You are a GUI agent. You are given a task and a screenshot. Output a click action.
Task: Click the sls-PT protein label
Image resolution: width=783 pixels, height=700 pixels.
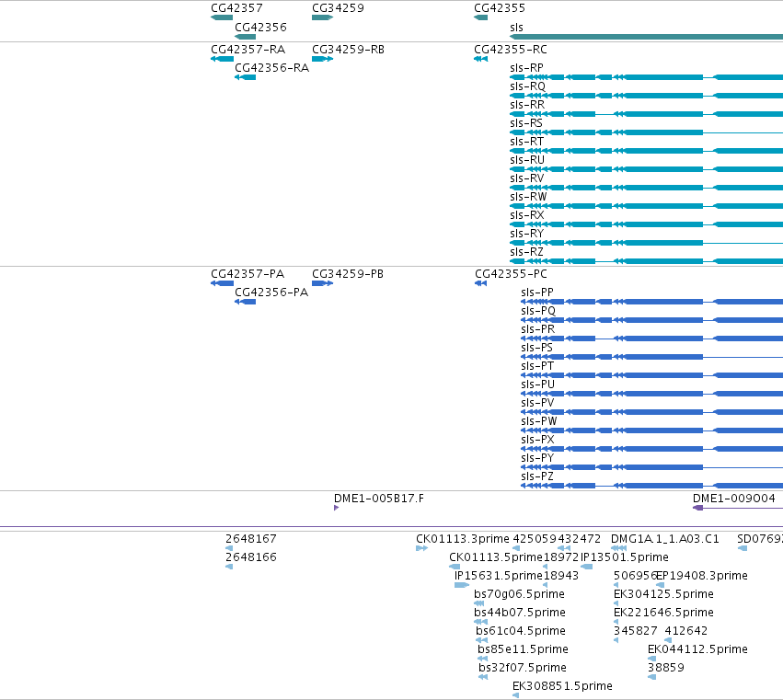[537, 366]
